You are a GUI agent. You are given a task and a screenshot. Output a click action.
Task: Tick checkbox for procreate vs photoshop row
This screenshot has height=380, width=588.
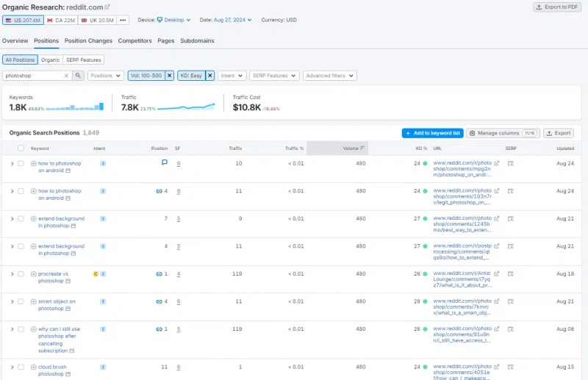(21, 274)
